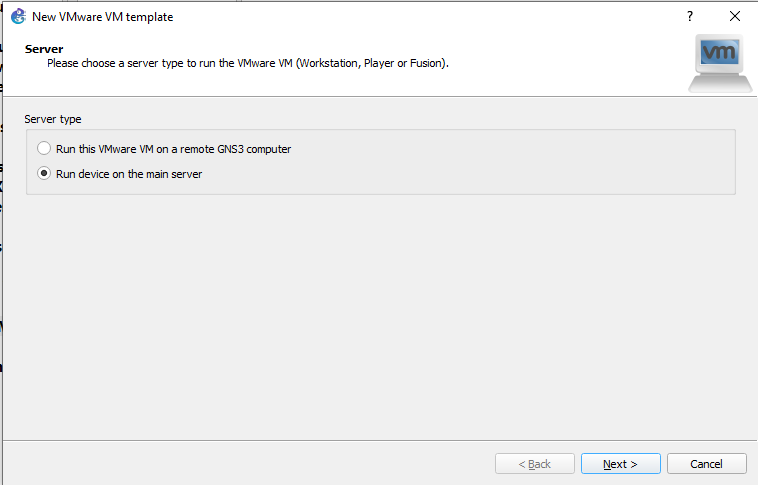758x485 pixels.
Task: Click the 'Server type' group label
Action: [53, 119]
